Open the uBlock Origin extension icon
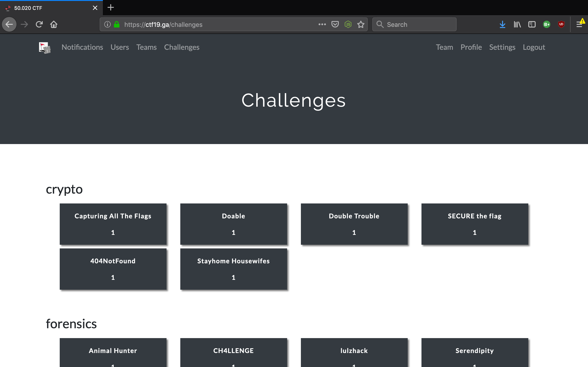The image size is (588, 367). (561, 24)
